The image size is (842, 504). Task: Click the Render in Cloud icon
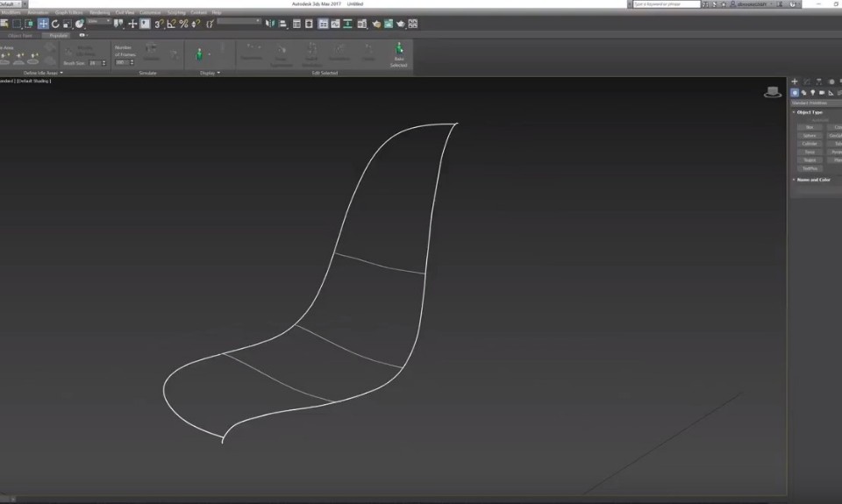coord(413,24)
